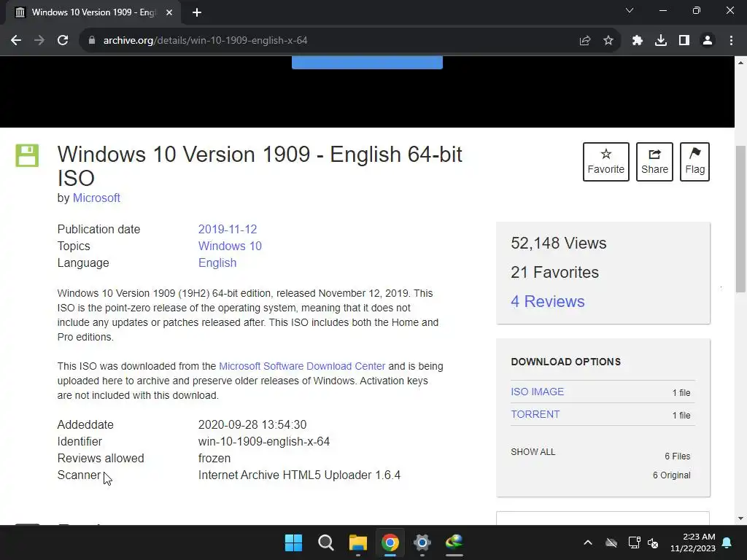
Task: Click SHOW ALL download options
Action: tap(533, 452)
